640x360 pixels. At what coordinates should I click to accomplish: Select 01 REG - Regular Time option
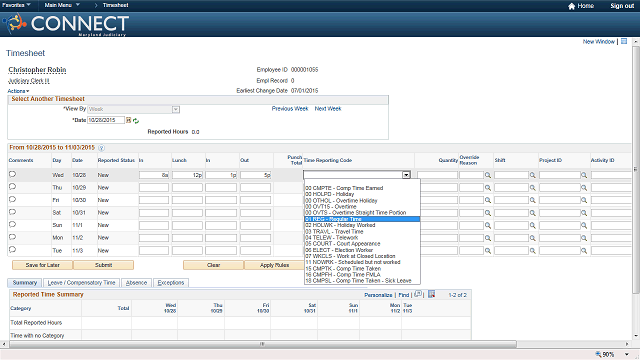point(362,219)
